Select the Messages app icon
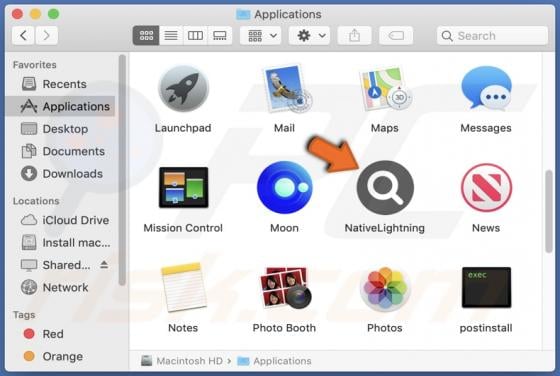 (x=486, y=88)
